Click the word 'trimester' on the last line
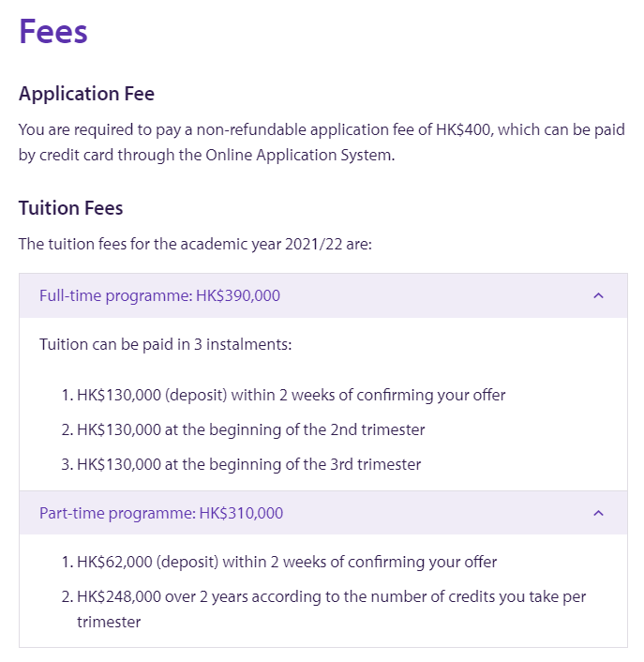Screen dimensions: 644x662 pyautogui.click(x=109, y=623)
